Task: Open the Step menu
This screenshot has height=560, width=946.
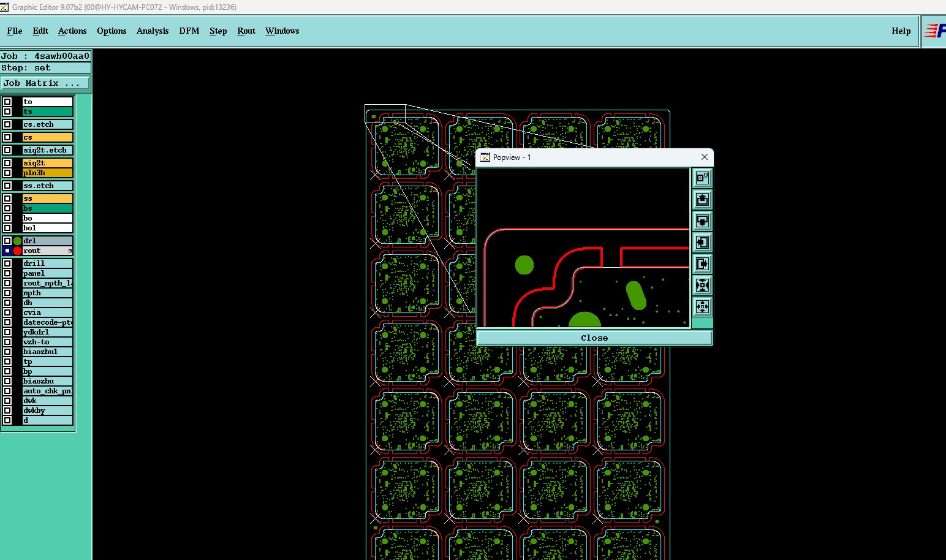Action: point(218,31)
